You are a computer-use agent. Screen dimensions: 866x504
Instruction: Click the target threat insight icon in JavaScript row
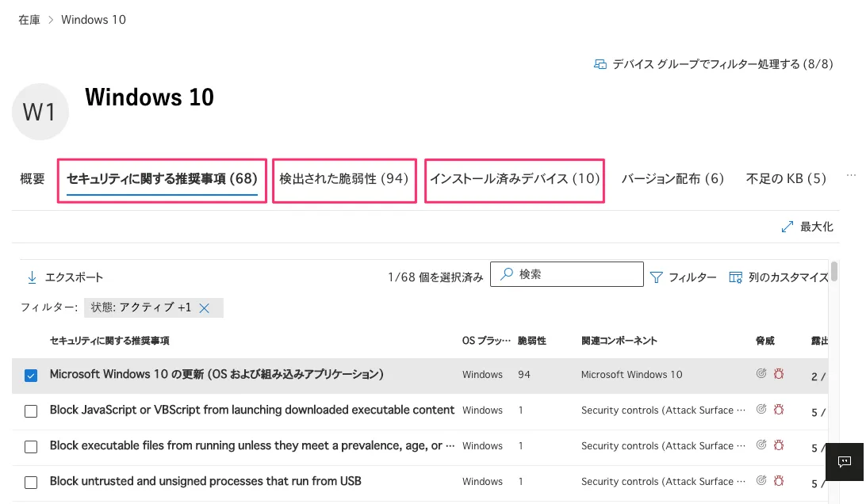(761, 410)
